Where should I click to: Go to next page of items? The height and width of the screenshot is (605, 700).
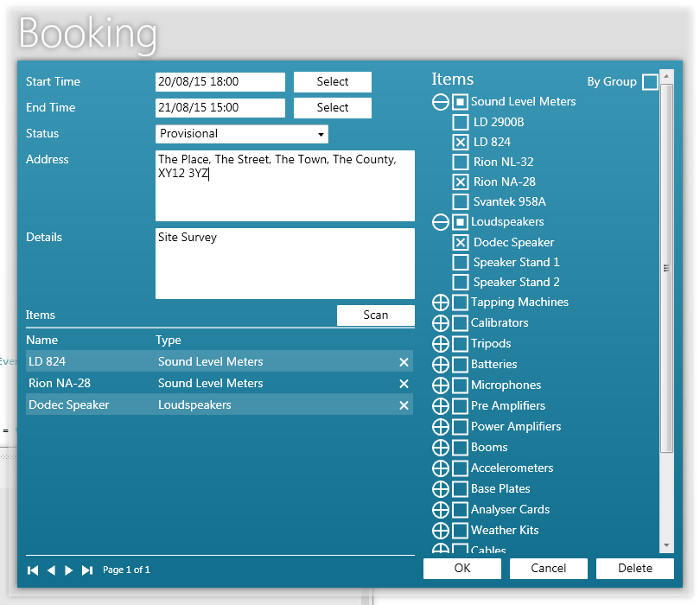tap(69, 570)
